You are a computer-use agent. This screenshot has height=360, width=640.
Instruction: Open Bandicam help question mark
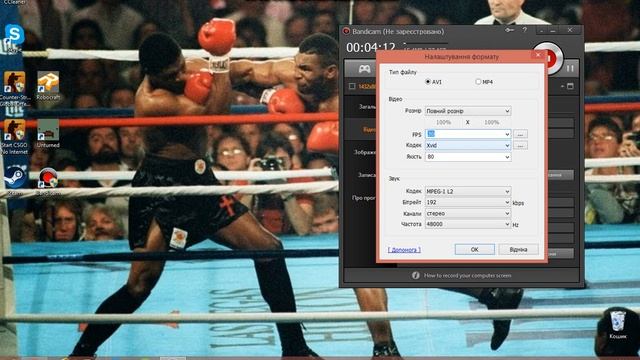tap(525, 30)
